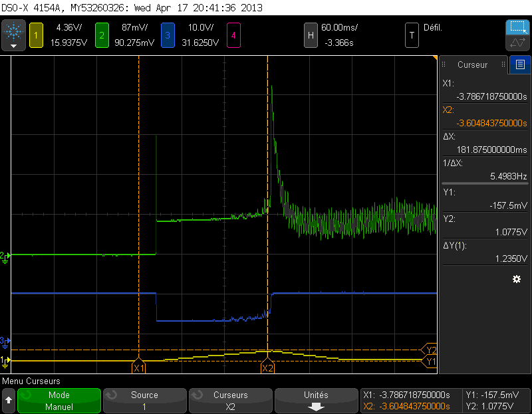
Task: Click 1/ΔX value 5.4983Hz
Action: tap(508, 176)
